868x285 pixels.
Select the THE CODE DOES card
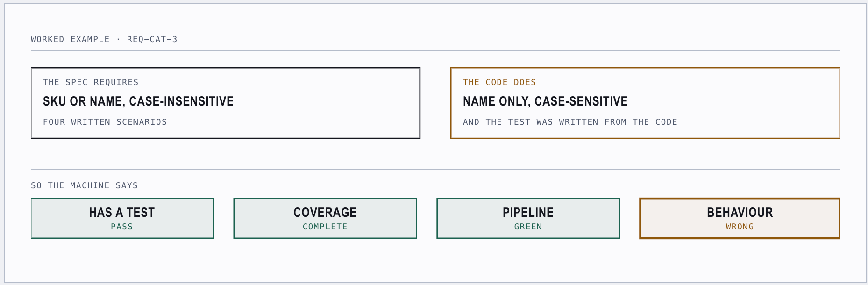coord(645,103)
